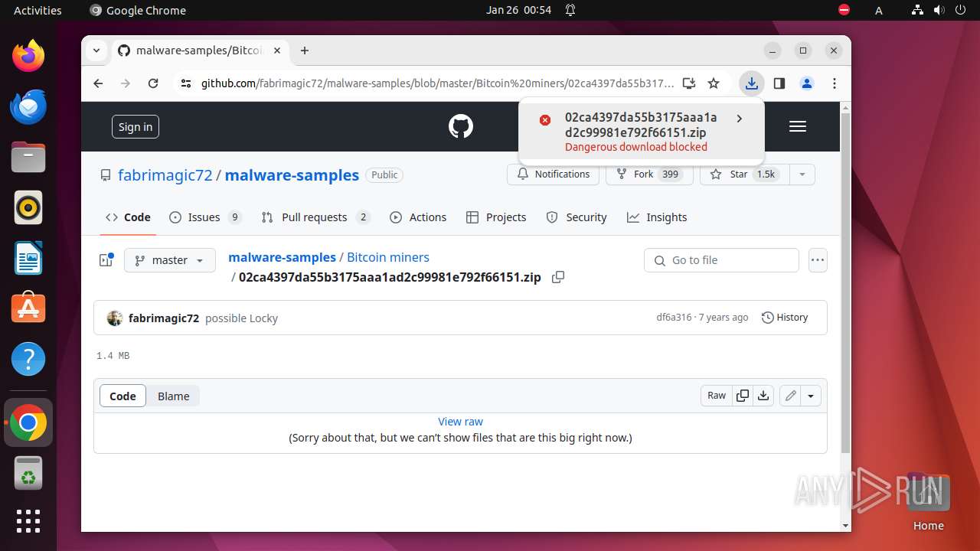Screen dimensions: 980x551
Task: Open Chrome's three-dot menu
Action: (x=835, y=83)
